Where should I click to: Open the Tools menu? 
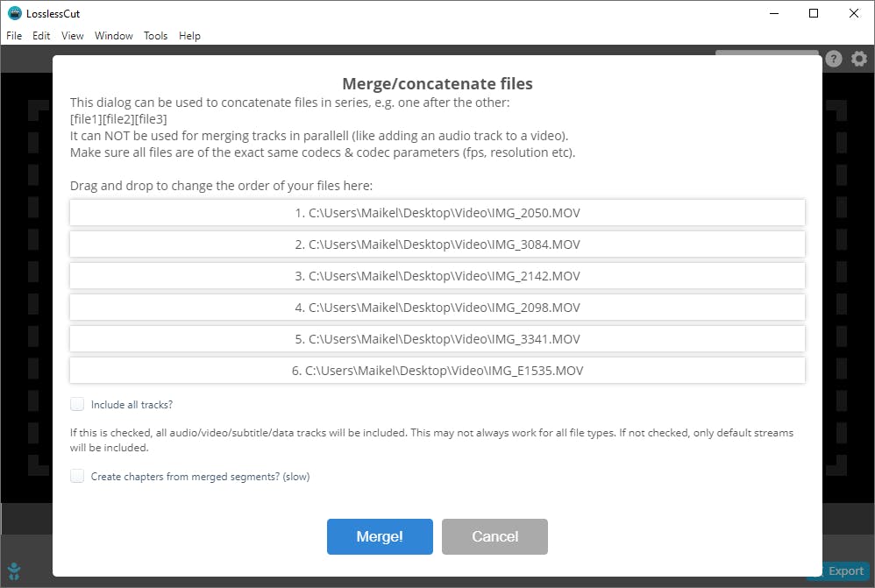155,36
